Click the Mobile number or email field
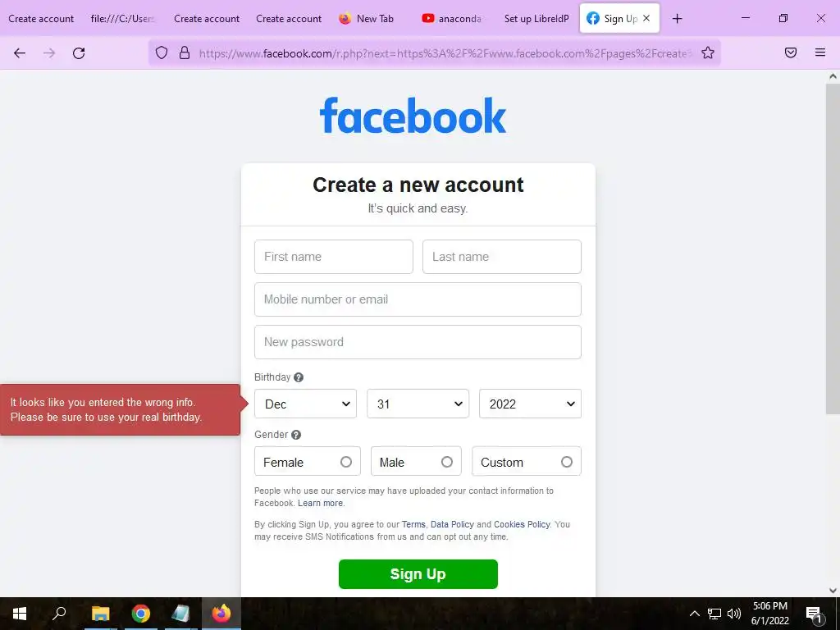840x630 pixels. 418,299
